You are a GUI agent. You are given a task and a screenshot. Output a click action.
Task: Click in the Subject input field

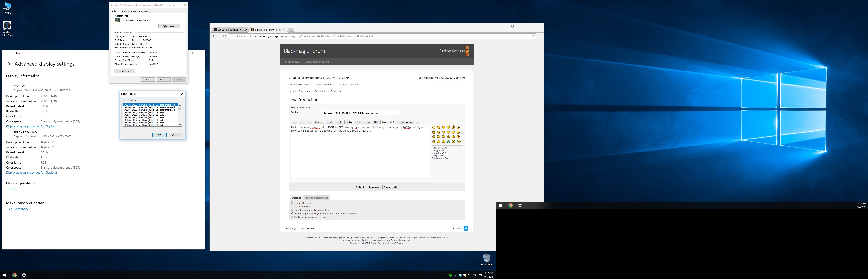point(360,113)
